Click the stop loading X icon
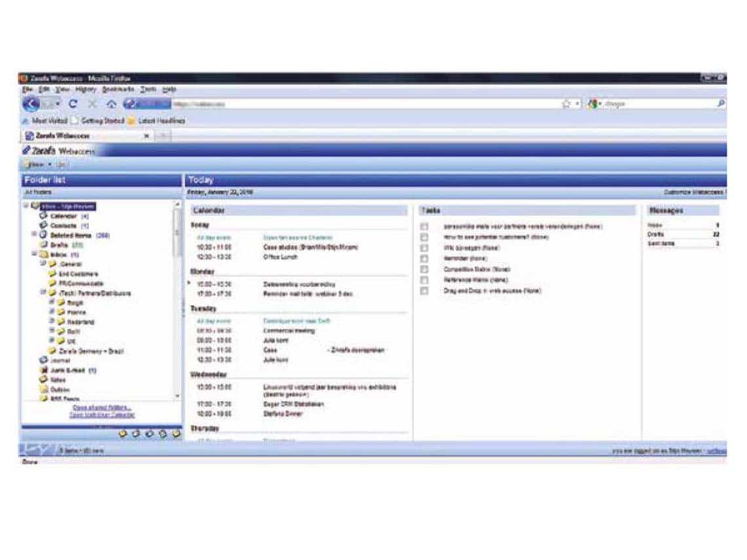The image size is (747, 560). 92,103
